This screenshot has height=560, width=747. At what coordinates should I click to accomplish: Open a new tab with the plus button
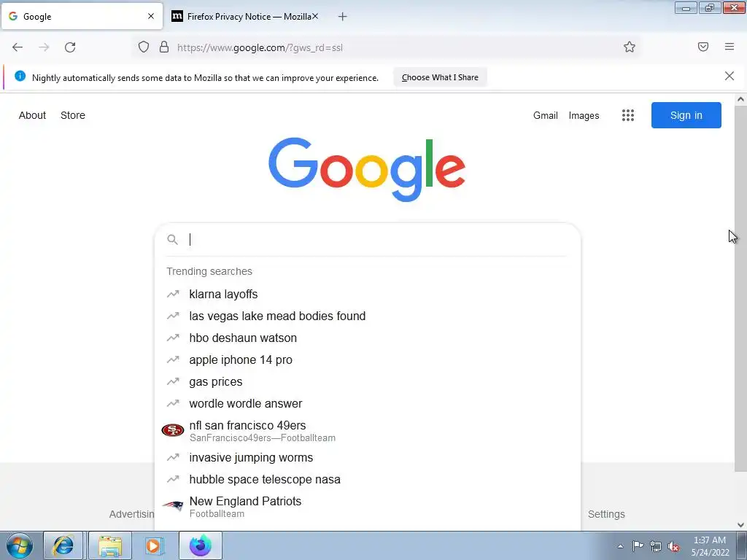pos(342,17)
